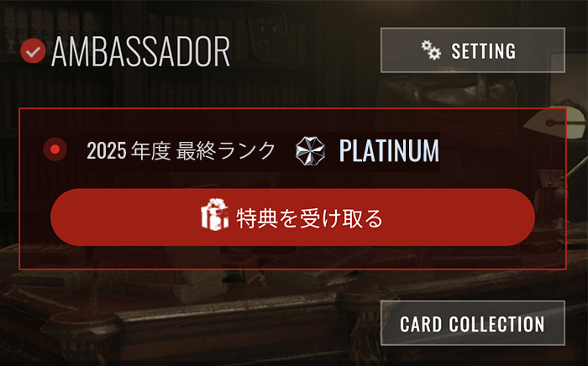
Task: Click the PLATINUM rank label
Action: tap(389, 151)
